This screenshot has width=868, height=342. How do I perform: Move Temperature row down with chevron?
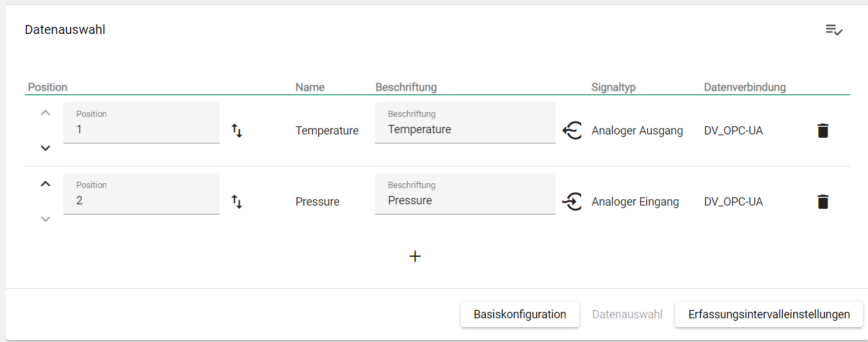[x=45, y=148]
